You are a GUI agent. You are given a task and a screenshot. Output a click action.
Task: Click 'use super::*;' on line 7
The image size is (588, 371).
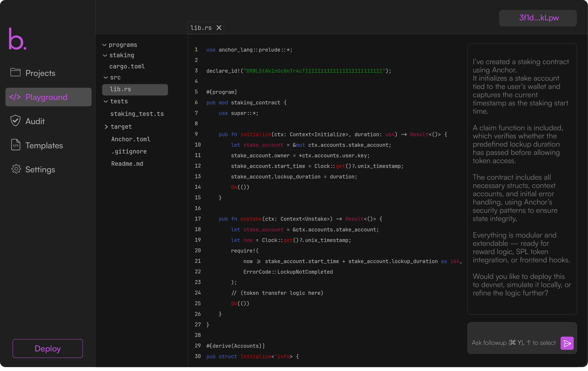coord(239,113)
